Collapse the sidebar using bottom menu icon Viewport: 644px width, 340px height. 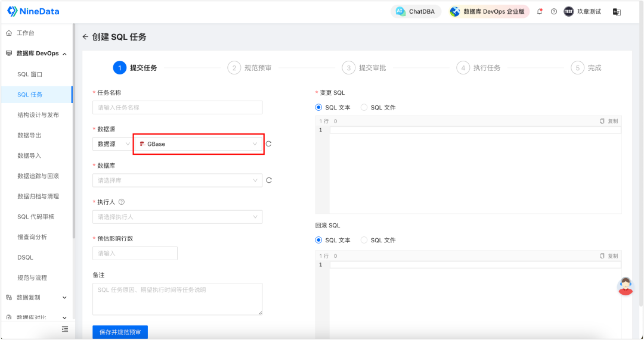click(x=65, y=329)
